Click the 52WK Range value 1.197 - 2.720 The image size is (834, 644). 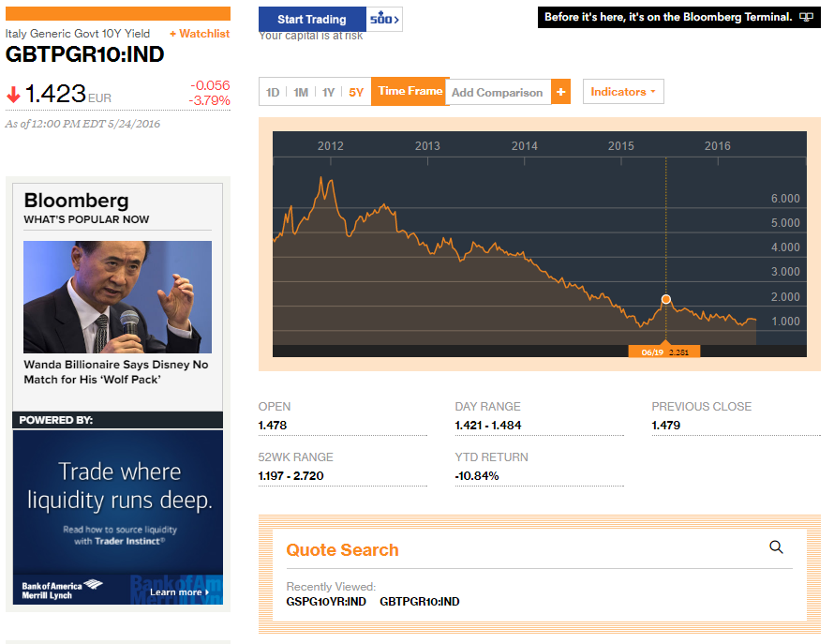coord(290,476)
